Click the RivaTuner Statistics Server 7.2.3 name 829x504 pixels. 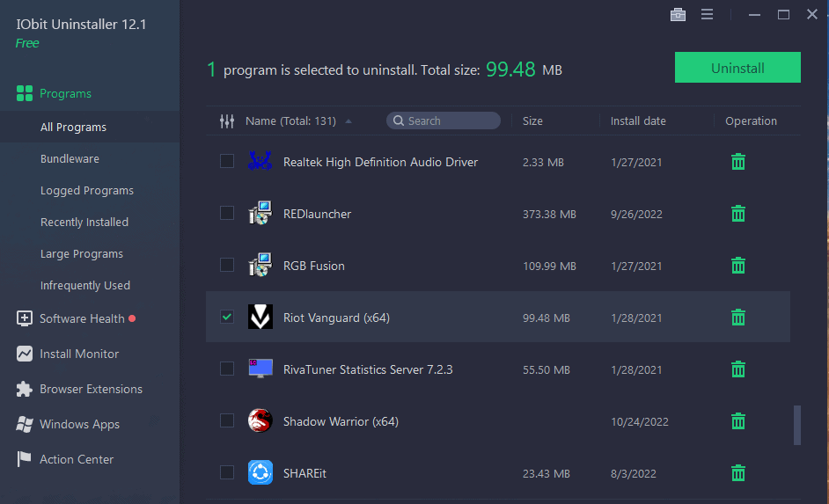coord(368,369)
